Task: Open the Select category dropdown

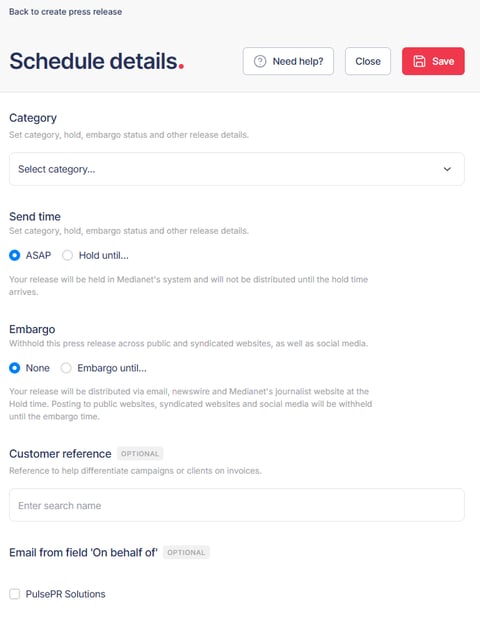Action: [237, 169]
